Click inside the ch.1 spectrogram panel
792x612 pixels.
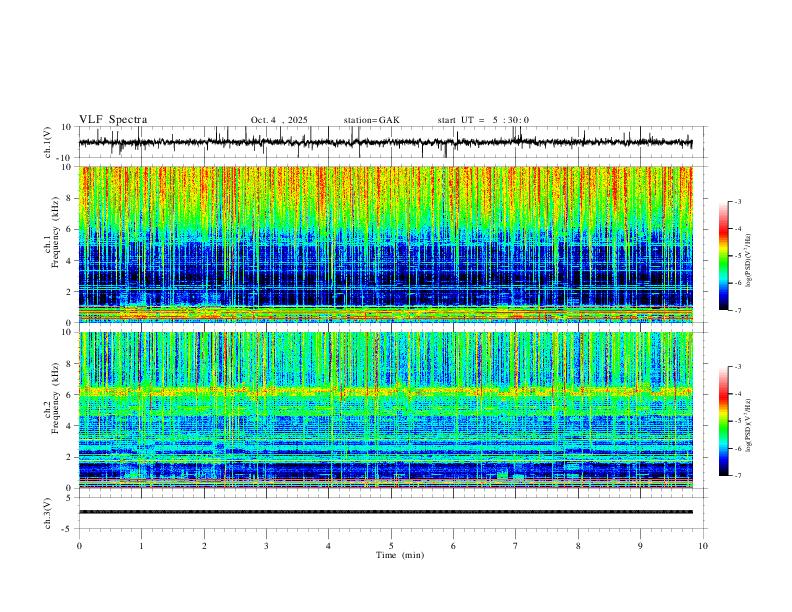coord(385,244)
